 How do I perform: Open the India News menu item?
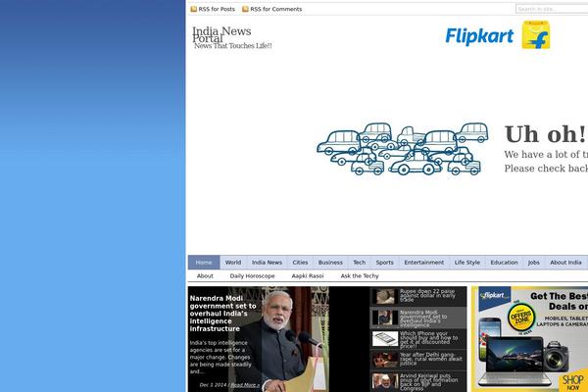tap(267, 263)
